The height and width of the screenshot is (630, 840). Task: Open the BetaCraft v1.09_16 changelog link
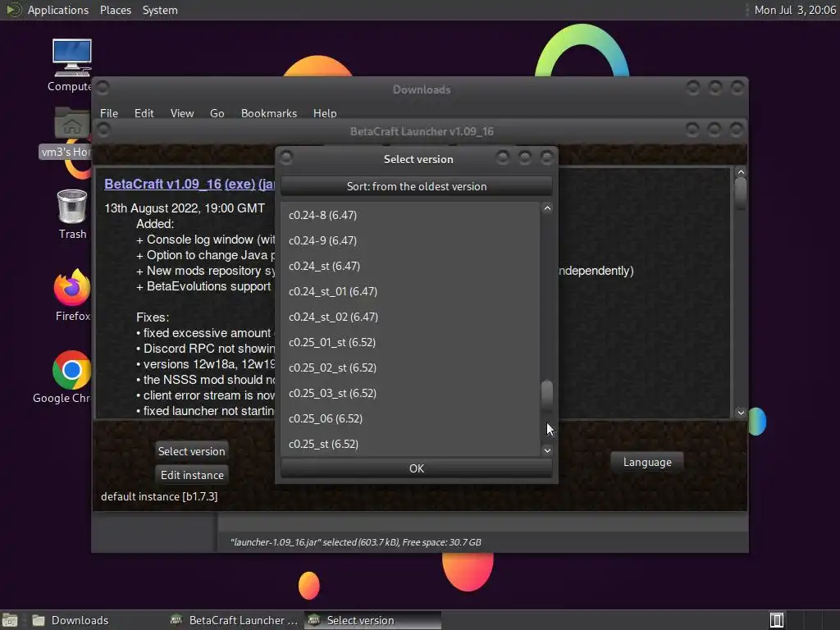(x=163, y=184)
